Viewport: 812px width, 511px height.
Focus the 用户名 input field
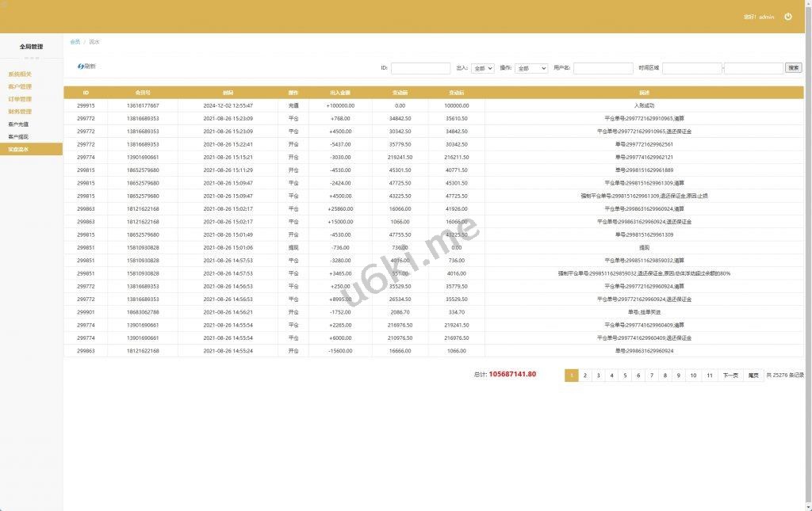coord(603,69)
